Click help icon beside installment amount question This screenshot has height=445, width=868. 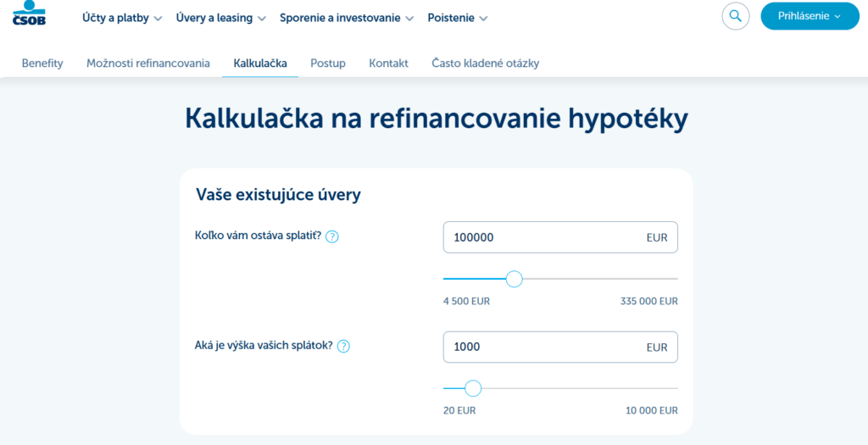343,346
